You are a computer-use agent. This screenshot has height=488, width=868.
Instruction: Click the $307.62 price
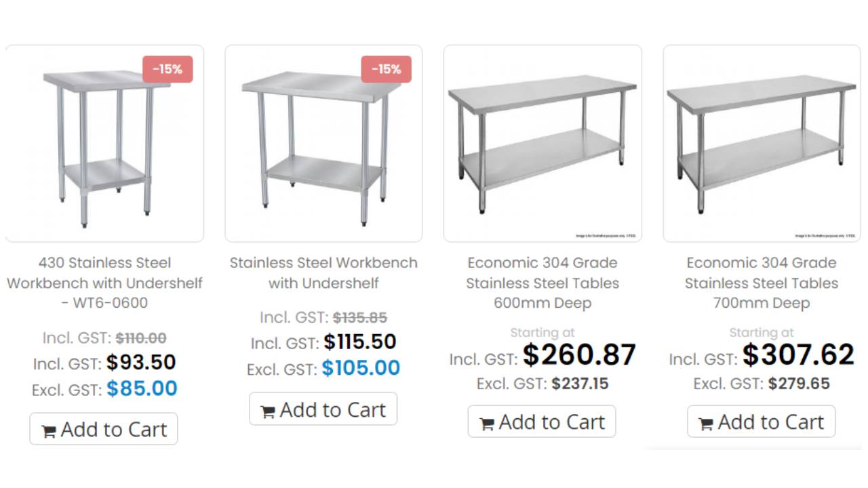click(798, 355)
